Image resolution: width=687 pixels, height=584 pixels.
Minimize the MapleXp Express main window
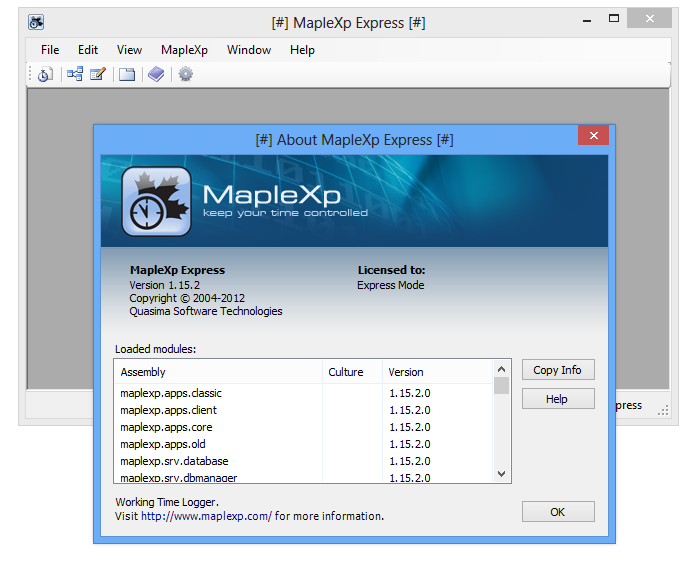click(x=587, y=20)
